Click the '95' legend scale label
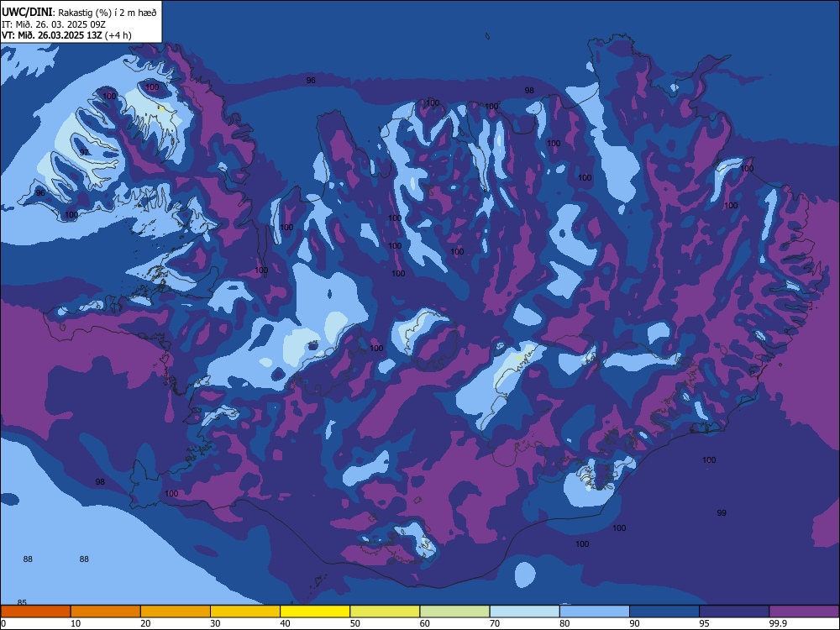This screenshot has height=630, width=840. tap(705, 623)
